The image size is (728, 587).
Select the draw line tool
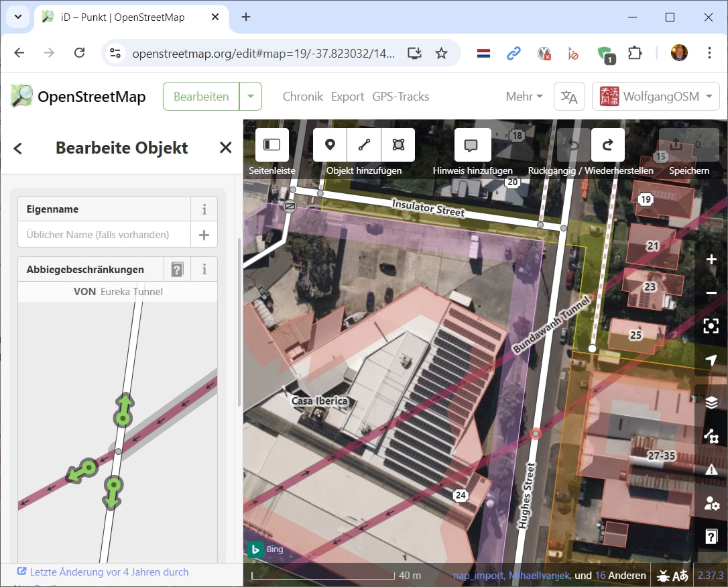tap(364, 145)
